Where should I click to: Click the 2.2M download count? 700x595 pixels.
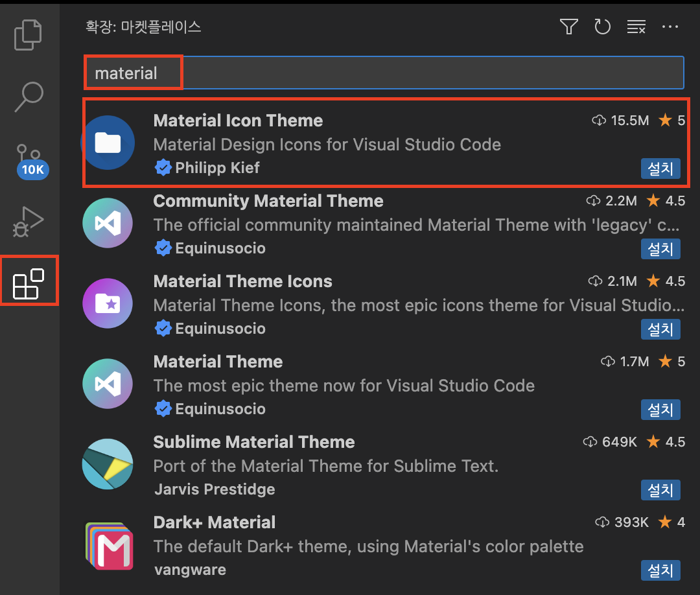[621, 201]
